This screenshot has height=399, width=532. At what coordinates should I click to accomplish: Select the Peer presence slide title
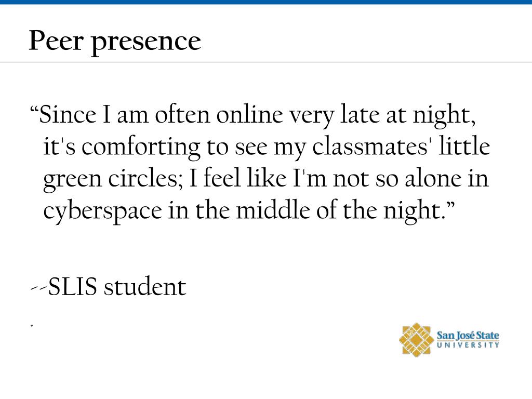[x=115, y=42]
